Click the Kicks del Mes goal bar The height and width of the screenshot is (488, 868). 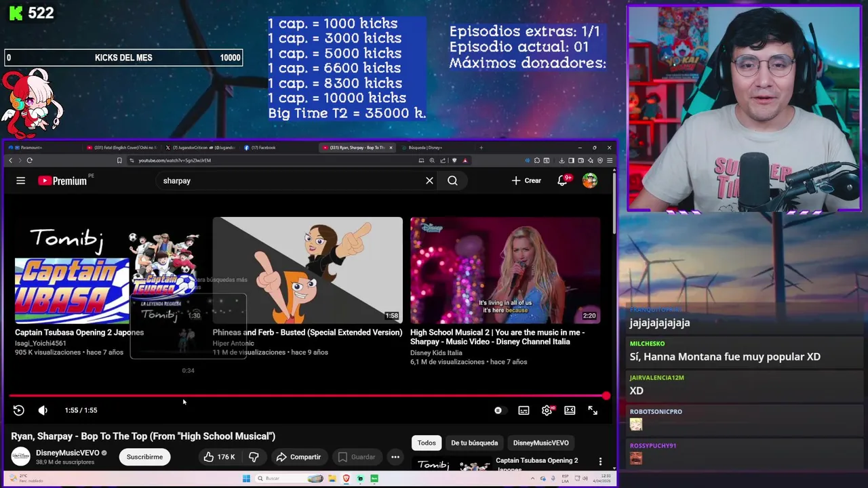[124, 58]
